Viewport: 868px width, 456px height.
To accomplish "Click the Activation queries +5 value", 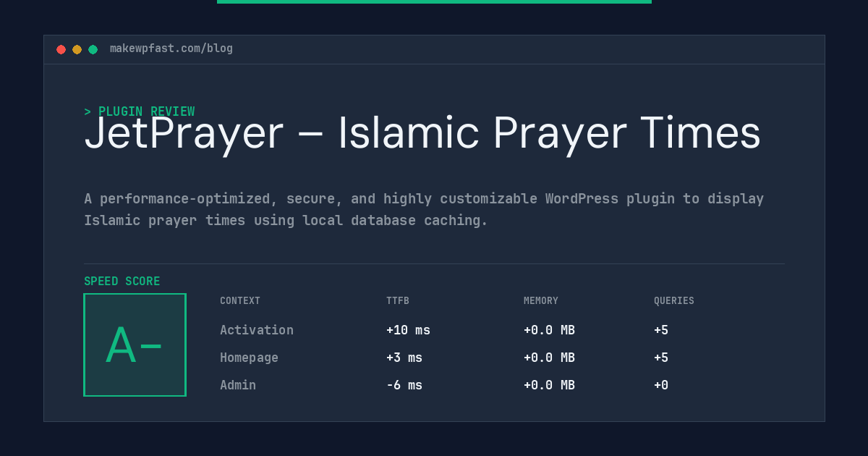I will tap(661, 330).
